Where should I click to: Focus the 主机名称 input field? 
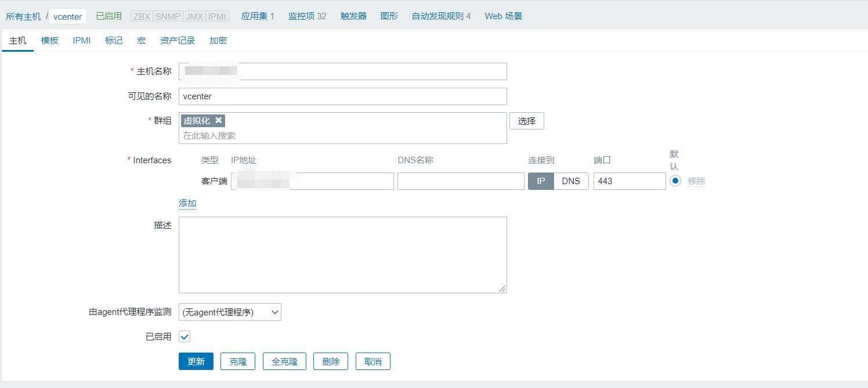coord(342,71)
